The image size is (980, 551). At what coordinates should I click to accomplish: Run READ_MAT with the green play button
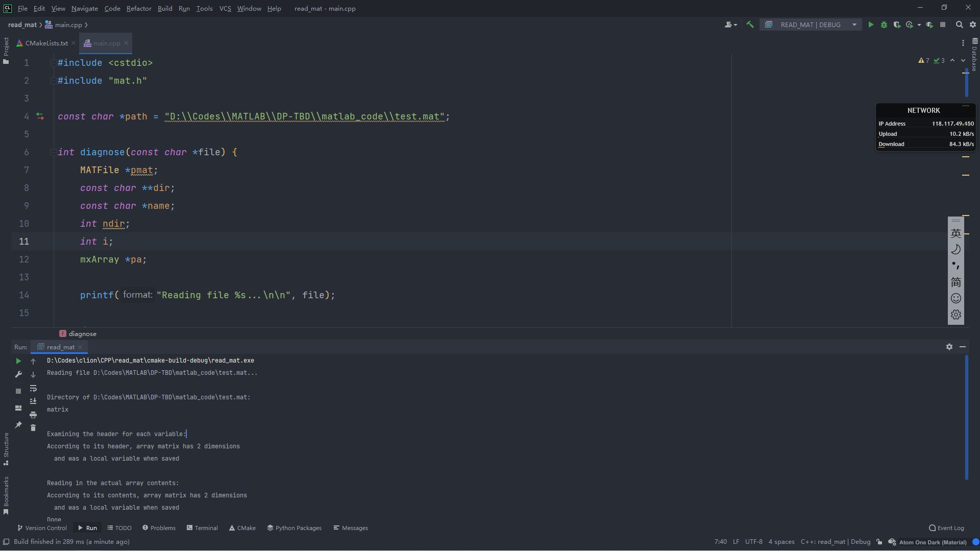[871, 25]
